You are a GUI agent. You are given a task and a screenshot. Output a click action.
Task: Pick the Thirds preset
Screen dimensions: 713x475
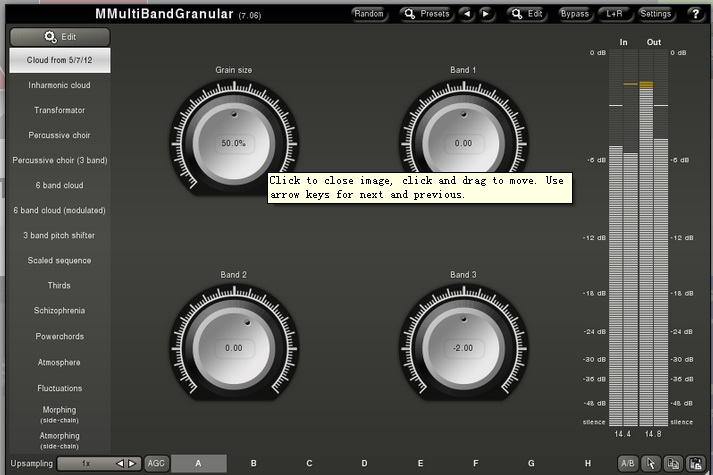click(60, 285)
